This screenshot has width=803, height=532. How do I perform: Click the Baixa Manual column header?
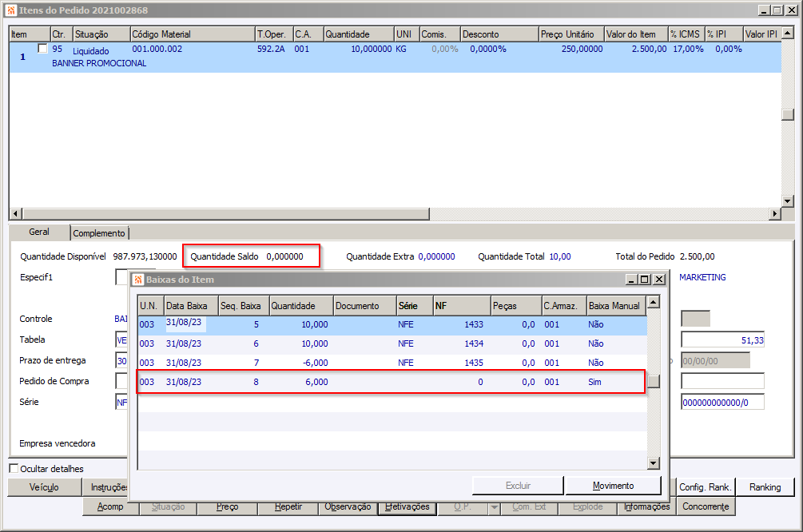click(x=616, y=306)
